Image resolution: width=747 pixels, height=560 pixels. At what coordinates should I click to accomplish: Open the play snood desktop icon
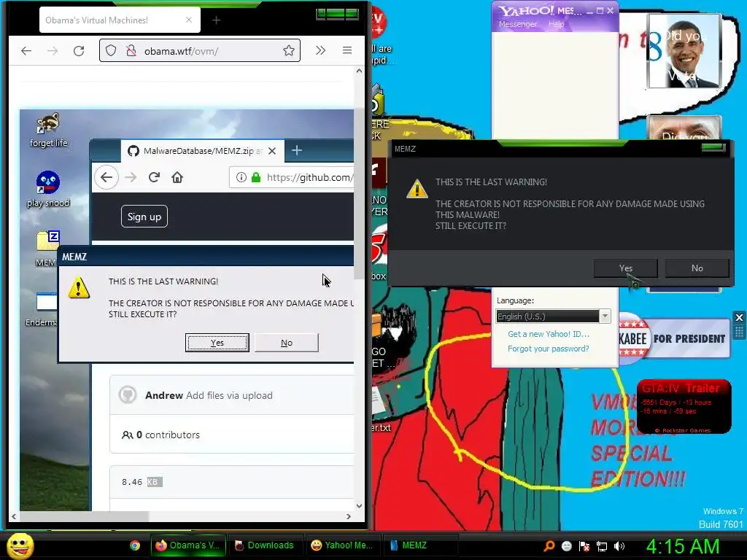click(x=48, y=189)
